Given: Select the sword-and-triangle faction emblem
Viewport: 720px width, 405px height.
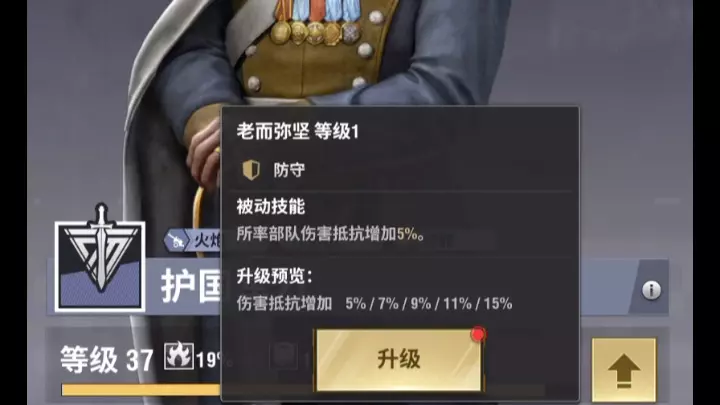Looking at the screenshot, I should click(100, 259).
